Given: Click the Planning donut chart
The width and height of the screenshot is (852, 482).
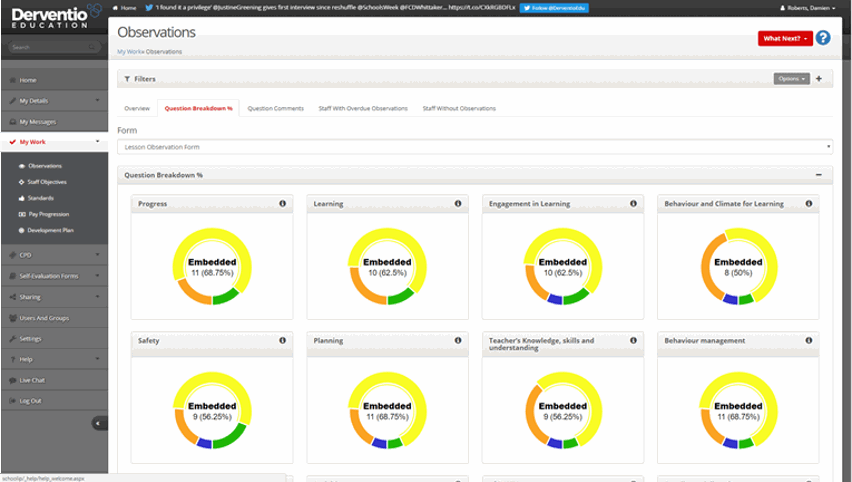Looking at the screenshot, I should coord(387,410).
